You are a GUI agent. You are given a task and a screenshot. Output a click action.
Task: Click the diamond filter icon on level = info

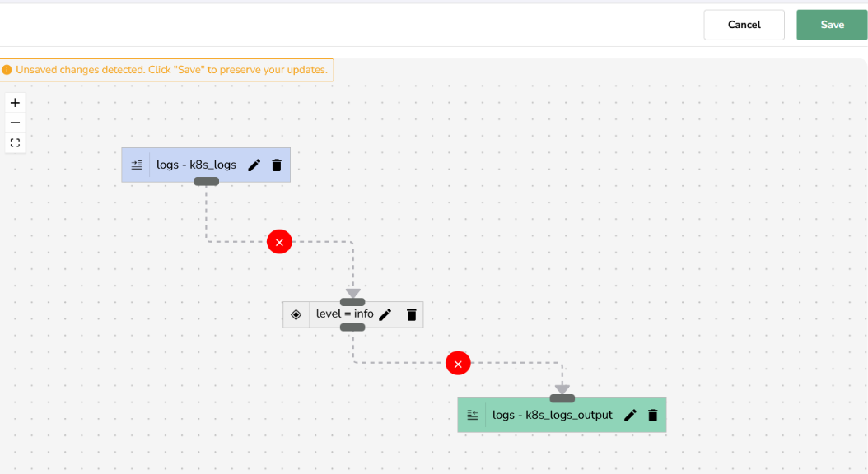[x=296, y=314]
